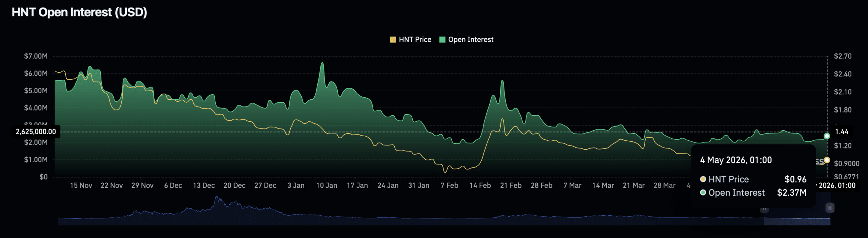Viewport: 868px width, 238px height.
Task: Click the selected window in range navigator
Action: pyautogui.click(x=797, y=221)
